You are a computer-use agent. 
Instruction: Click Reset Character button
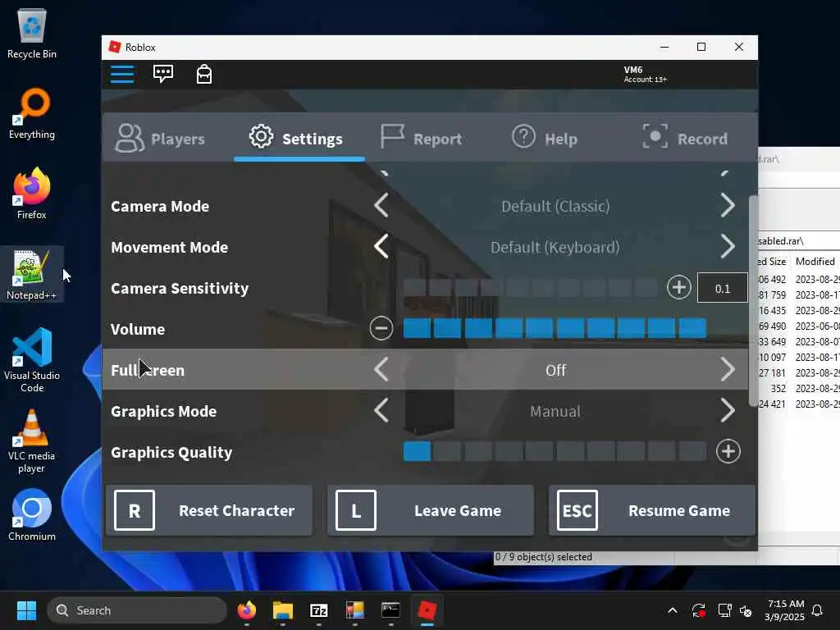(x=209, y=510)
